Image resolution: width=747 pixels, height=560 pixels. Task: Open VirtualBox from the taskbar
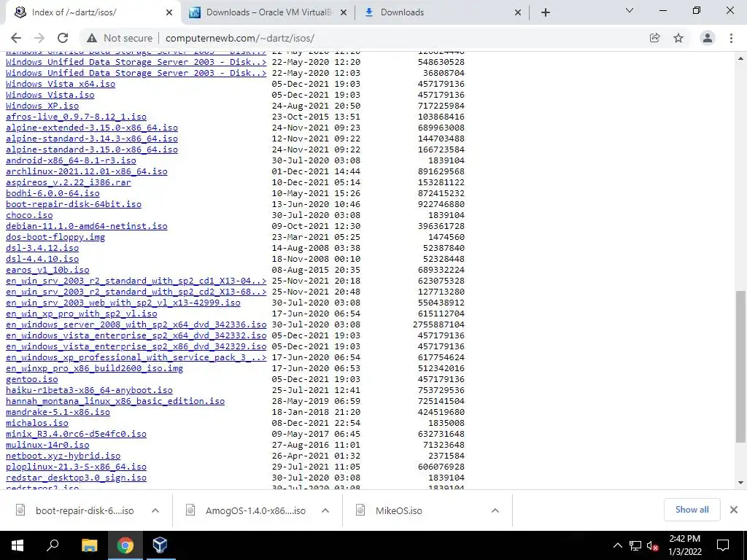pyautogui.click(x=160, y=545)
